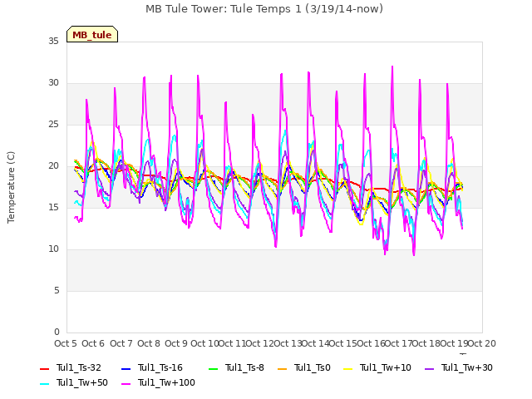The height and width of the screenshot is (399, 532).
Task: Click the 30 y-axis tick label
Action: pyautogui.click(x=53, y=83)
